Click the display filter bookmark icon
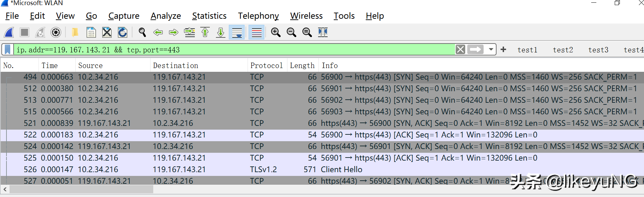This screenshot has height=197, width=644. pyautogui.click(x=7, y=50)
